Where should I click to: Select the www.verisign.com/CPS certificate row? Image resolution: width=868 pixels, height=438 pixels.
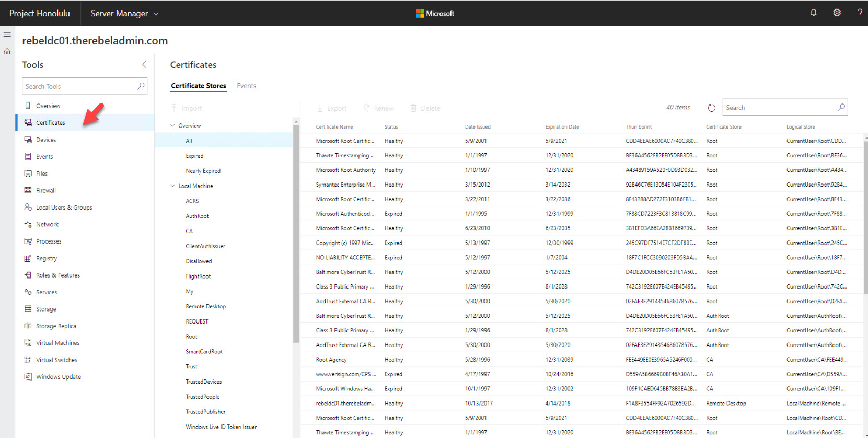click(x=582, y=374)
